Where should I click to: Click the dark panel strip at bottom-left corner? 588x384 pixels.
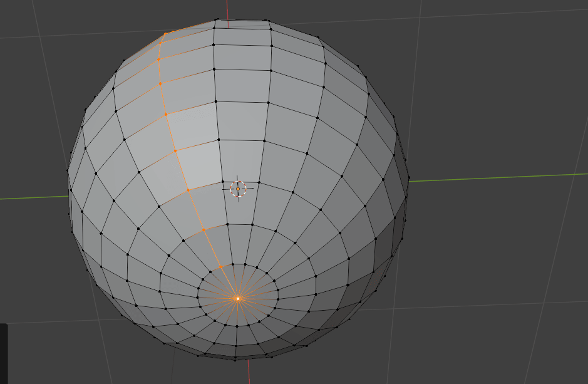click(x=3, y=354)
